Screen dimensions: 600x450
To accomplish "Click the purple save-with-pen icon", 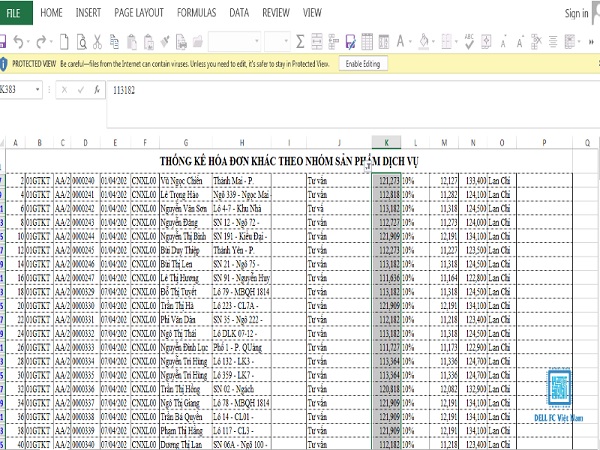I will click(x=350, y=41).
